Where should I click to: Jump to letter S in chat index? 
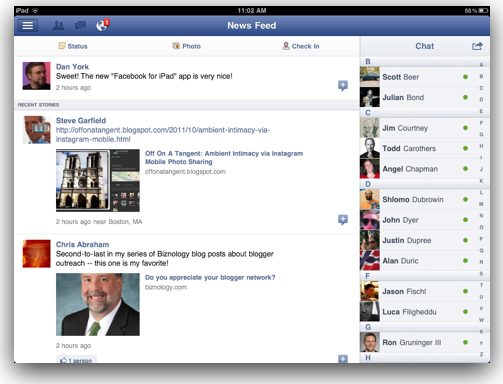(x=481, y=273)
